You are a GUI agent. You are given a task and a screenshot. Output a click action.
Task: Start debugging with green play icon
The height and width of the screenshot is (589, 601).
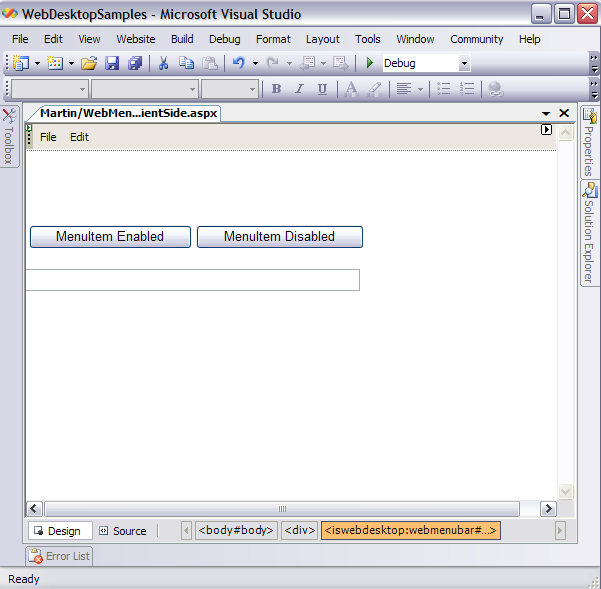click(x=370, y=63)
